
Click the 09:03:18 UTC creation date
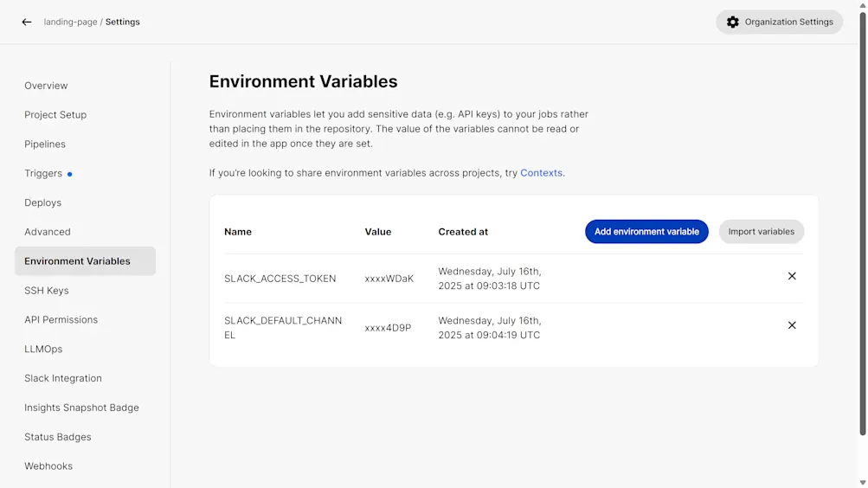pos(489,279)
